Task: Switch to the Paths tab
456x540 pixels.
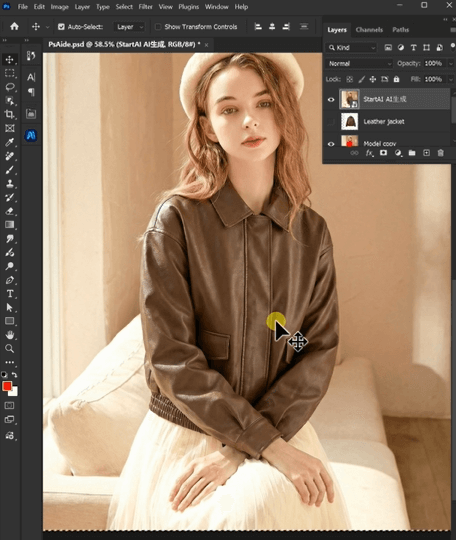Action: click(401, 30)
